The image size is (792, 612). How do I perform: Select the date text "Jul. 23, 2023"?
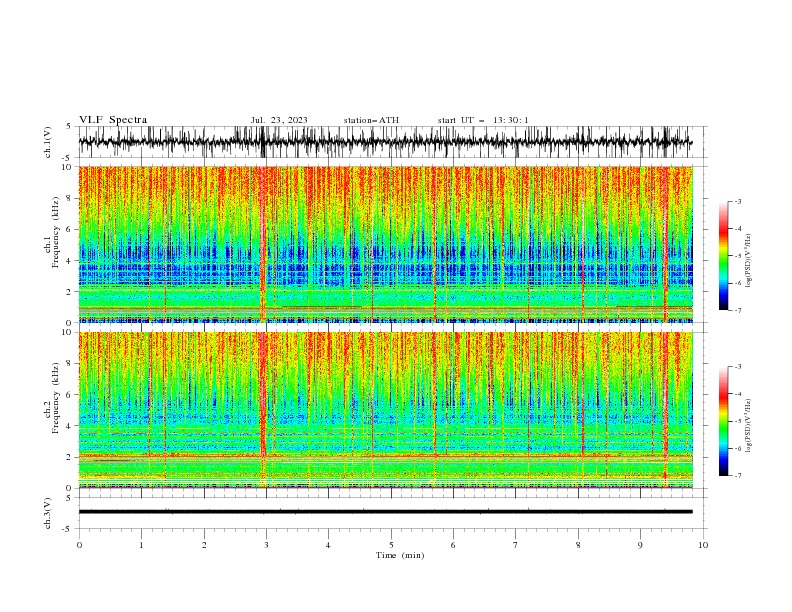pos(279,120)
